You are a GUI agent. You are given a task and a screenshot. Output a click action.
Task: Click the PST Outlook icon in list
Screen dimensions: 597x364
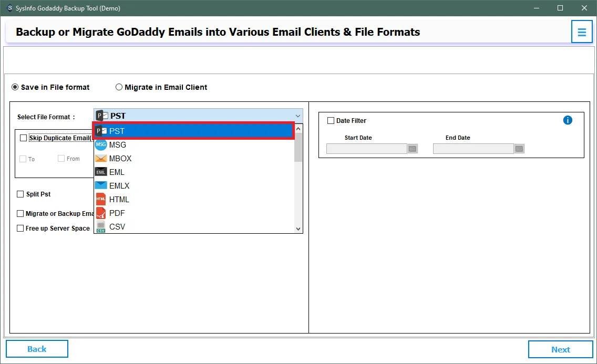coord(101,131)
